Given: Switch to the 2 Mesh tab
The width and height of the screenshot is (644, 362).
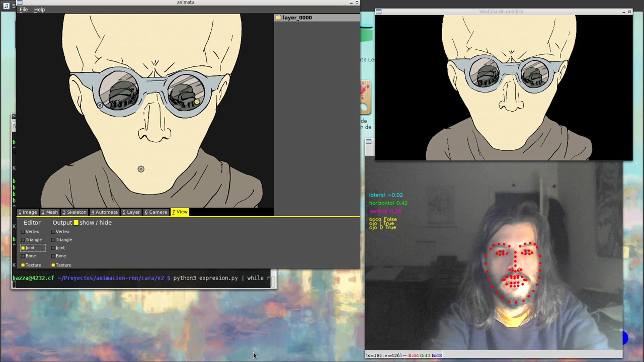Looking at the screenshot, I should point(50,212).
